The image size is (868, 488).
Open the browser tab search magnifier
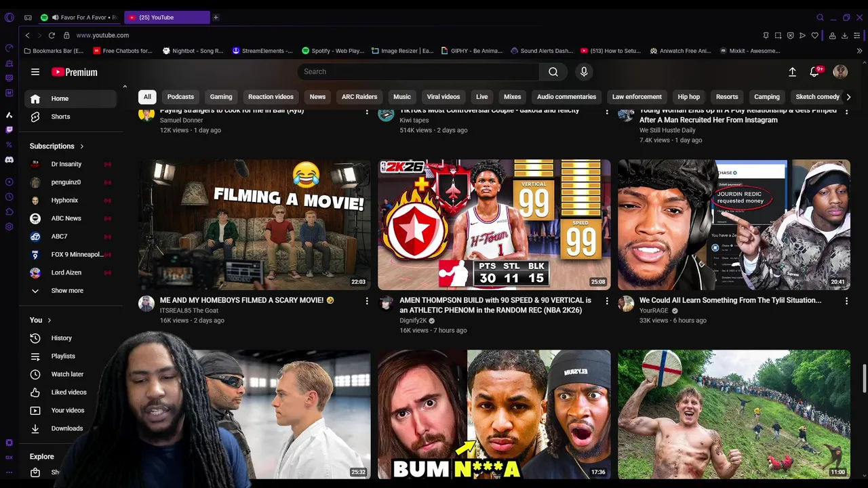[820, 18]
